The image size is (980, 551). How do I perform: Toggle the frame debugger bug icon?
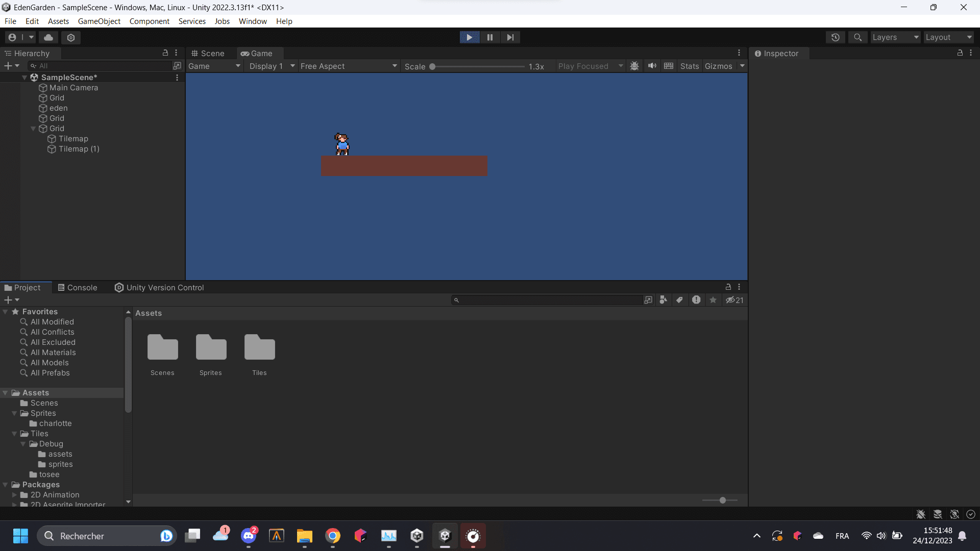(634, 66)
